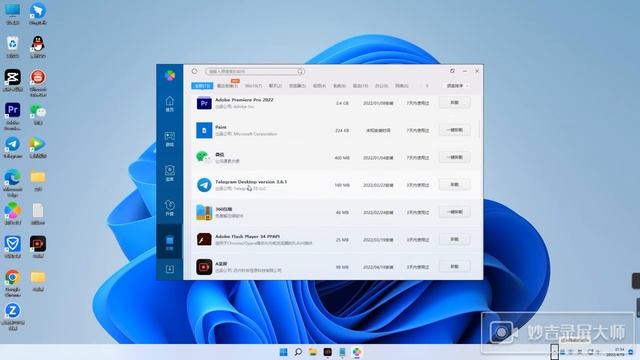Image resolution: width=640 pixels, height=360 pixels.
Task: Uninstall the screen recorder in the last row
Action: (454, 267)
